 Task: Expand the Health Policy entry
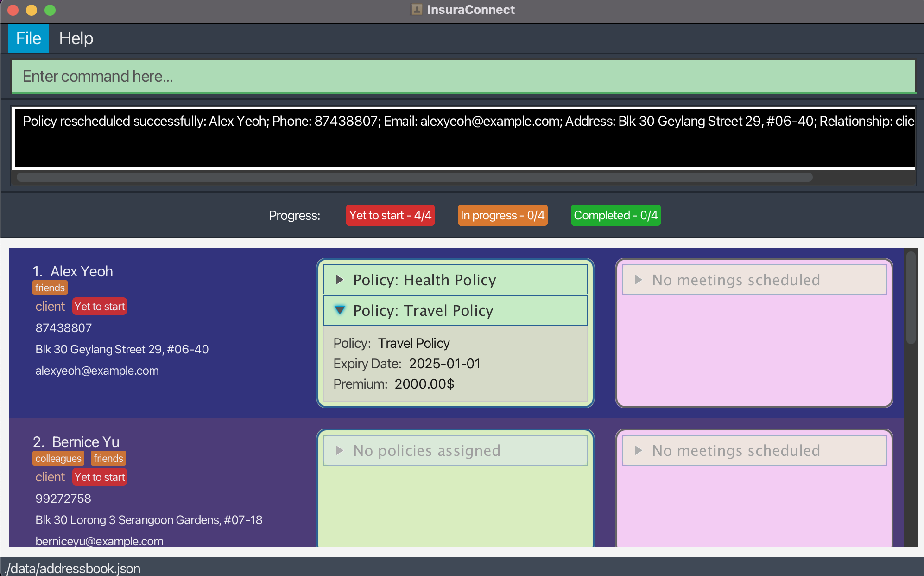(455, 280)
